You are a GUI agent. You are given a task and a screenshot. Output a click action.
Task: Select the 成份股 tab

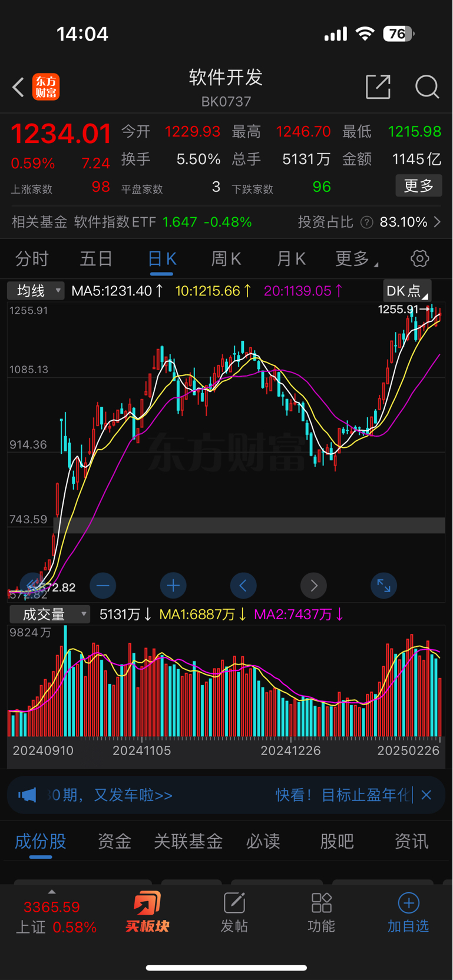[40, 842]
